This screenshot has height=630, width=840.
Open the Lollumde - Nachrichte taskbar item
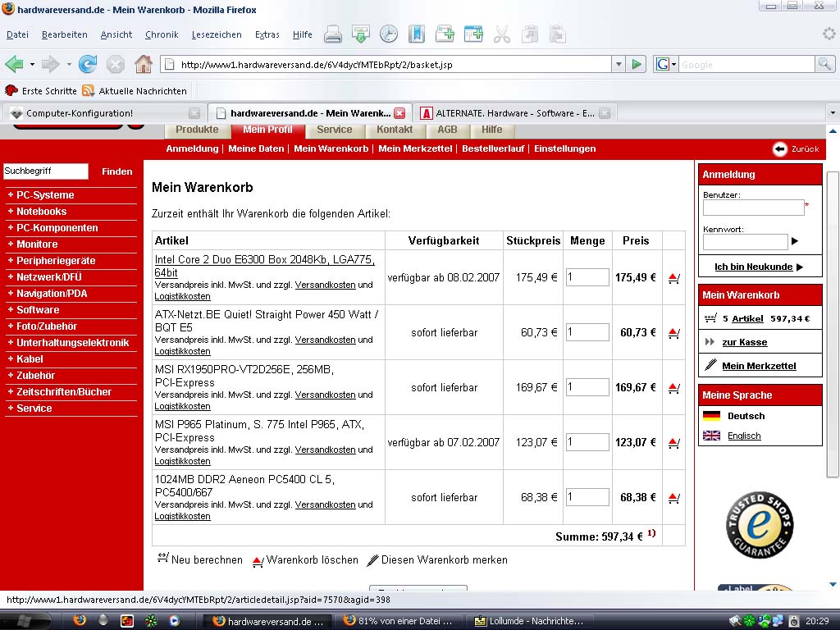tap(531, 621)
